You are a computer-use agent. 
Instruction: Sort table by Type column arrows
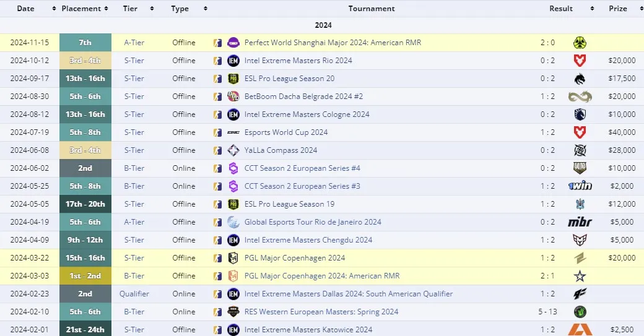tap(206, 9)
